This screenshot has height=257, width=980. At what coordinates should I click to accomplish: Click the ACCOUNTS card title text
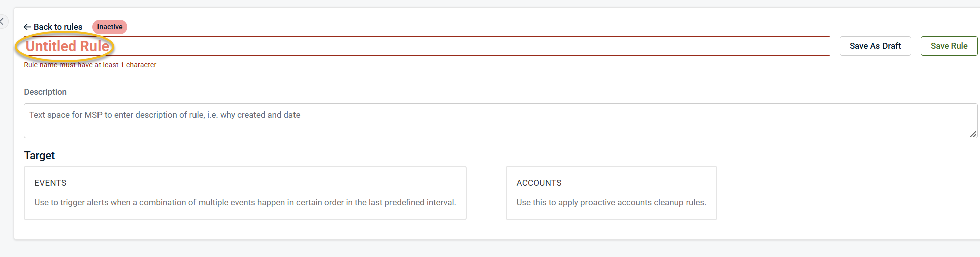tap(539, 183)
